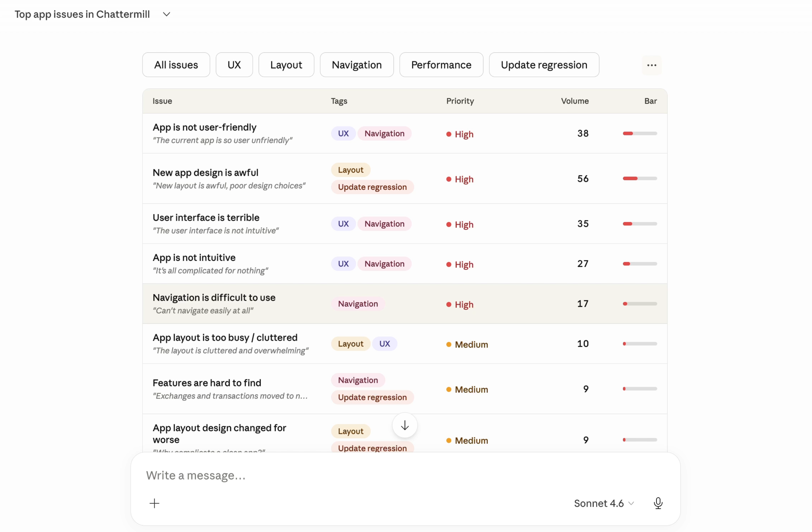Filter issues by Layout
Screen dimensions: 812x532
pyautogui.click(x=286, y=65)
